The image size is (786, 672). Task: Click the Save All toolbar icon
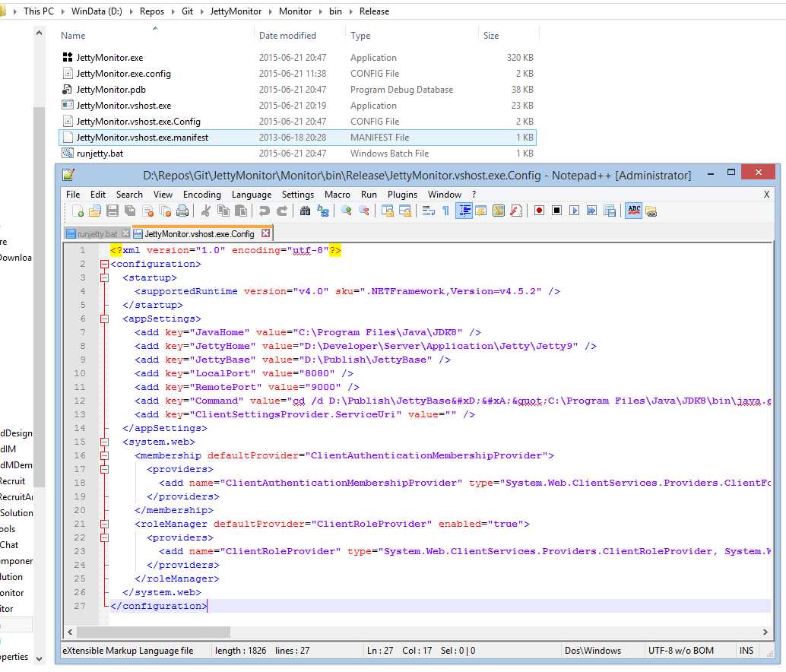[x=130, y=211]
